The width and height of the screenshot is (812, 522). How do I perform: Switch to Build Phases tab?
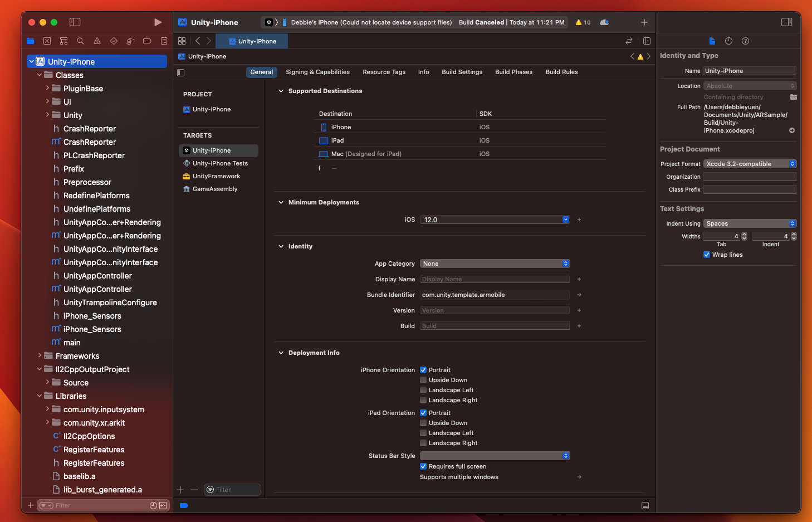[x=513, y=72]
